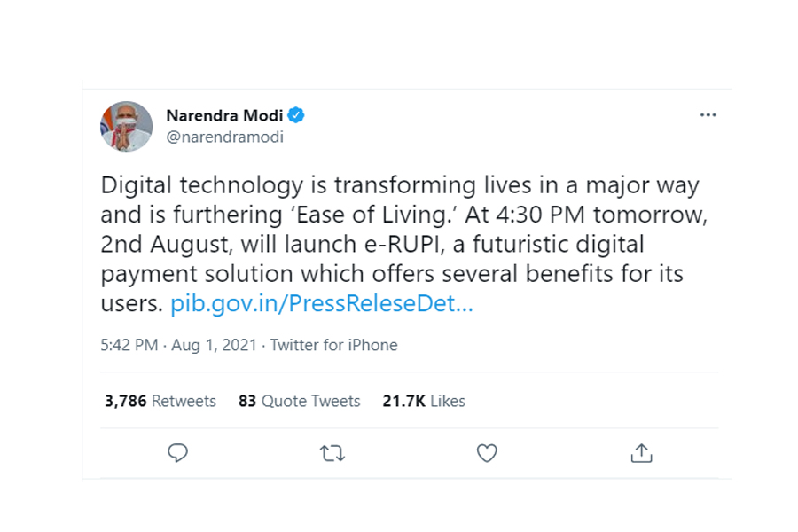The image size is (798, 532).
Task: Click the 5:42 PM timestamp
Action: [129, 346]
